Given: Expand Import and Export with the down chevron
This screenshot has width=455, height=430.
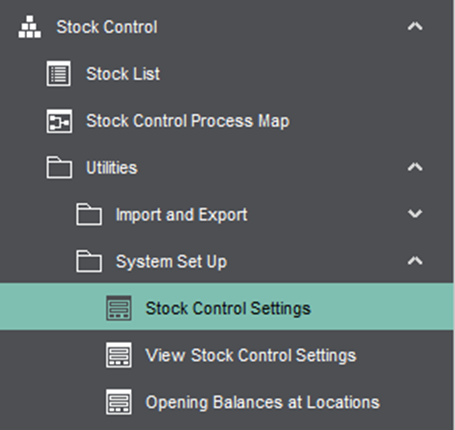Looking at the screenshot, I should coord(415,214).
